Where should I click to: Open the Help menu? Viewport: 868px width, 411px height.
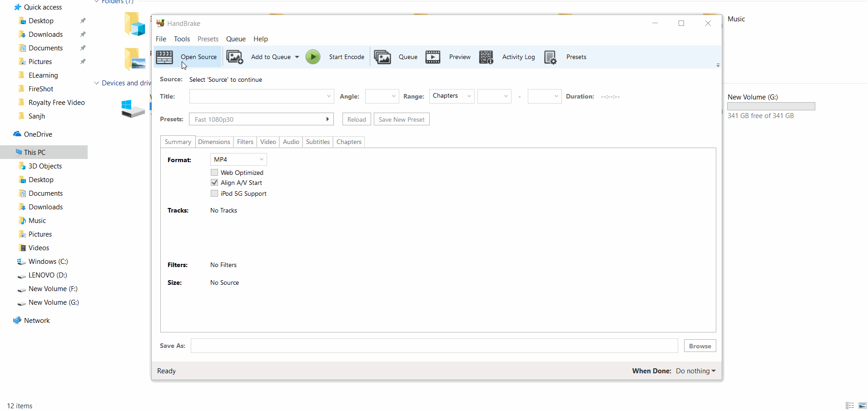[261, 39]
